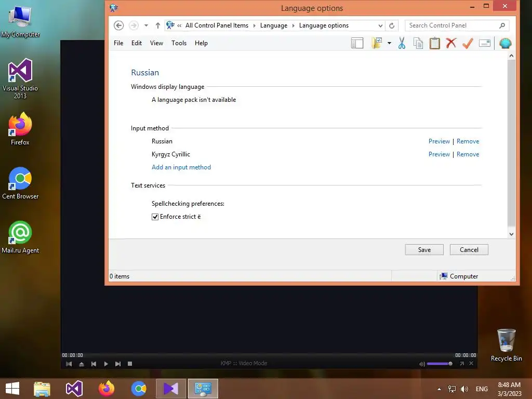Click the KMPlayer taskbar button
Viewport: 532px width, 399px height.
click(170, 389)
